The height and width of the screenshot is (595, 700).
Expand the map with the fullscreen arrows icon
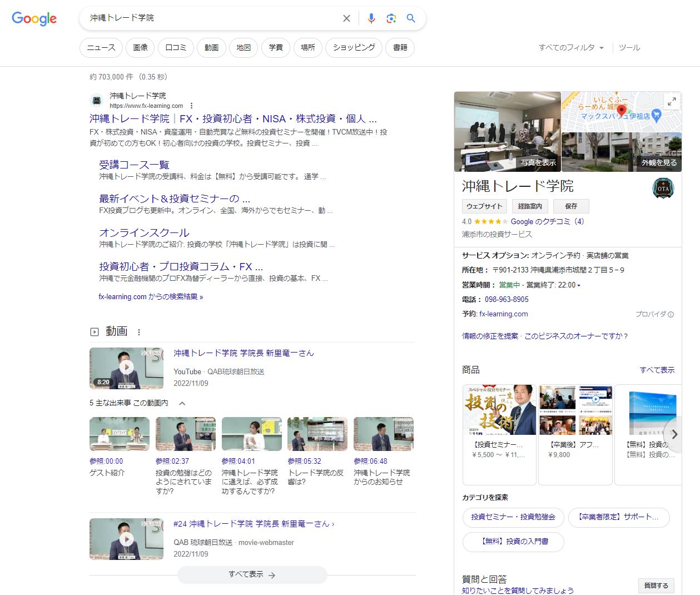(x=672, y=101)
